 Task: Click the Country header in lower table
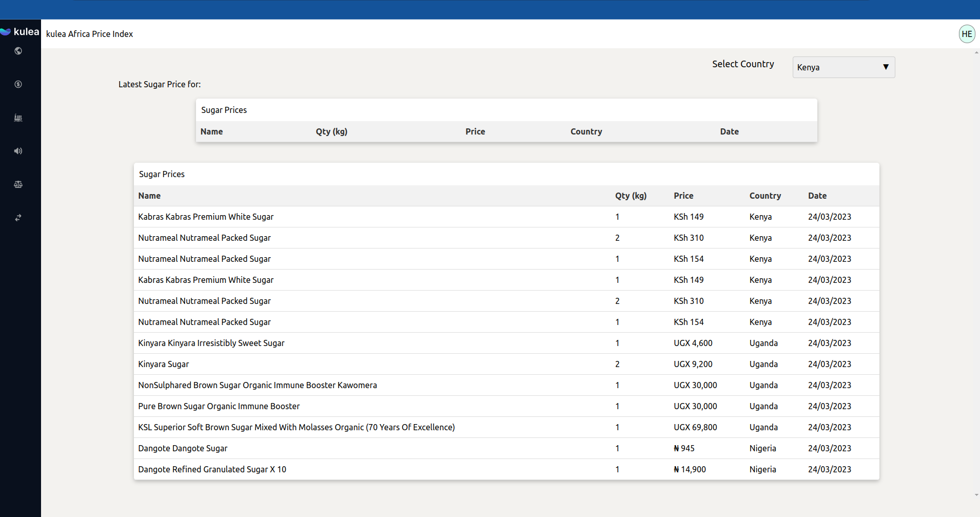(x=765, y=196)
